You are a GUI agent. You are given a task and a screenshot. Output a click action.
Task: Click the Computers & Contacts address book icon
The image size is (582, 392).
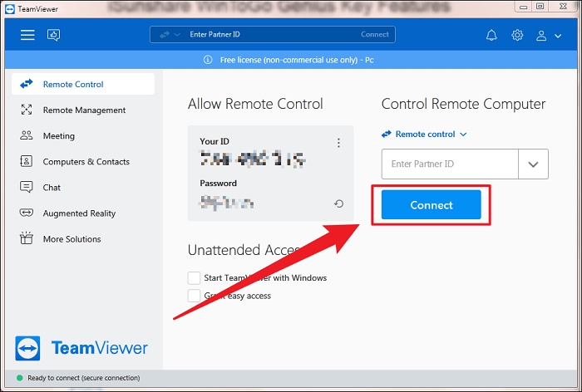26,161
